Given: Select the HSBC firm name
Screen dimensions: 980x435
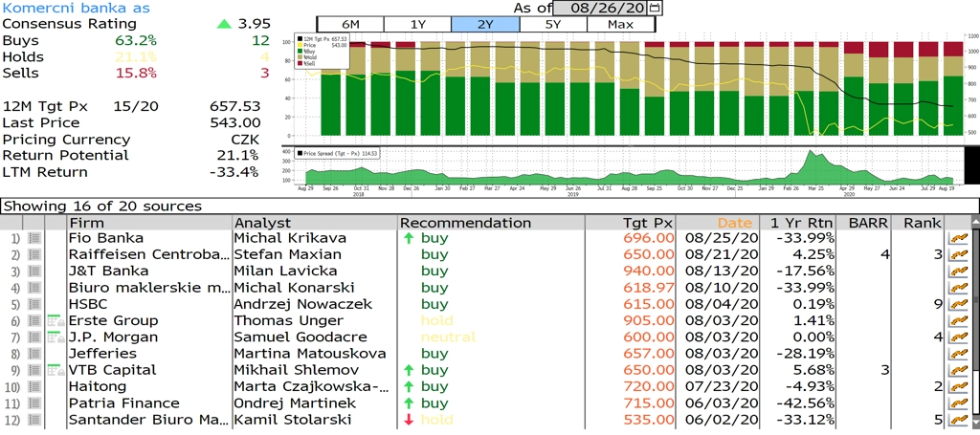Looking at the screenshot, I should 88,304.
